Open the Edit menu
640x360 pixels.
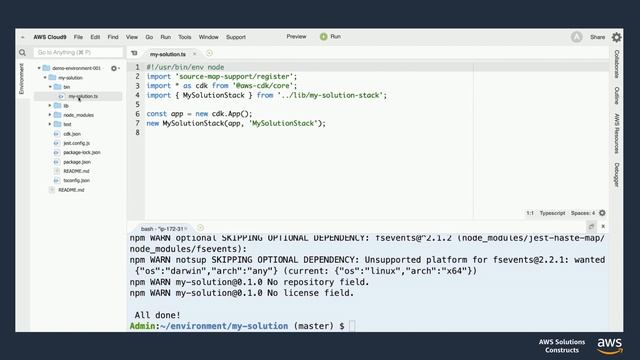click(x=95, y=37)
